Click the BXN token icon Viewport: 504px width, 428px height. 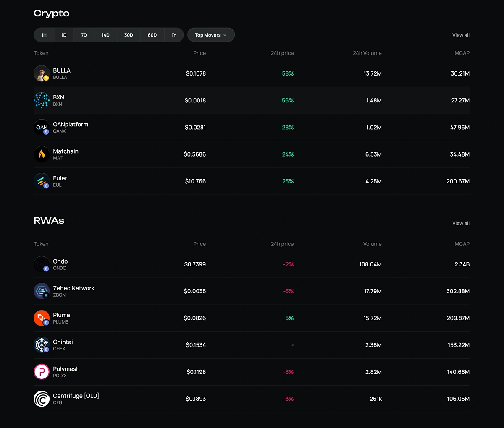[42, 100]
